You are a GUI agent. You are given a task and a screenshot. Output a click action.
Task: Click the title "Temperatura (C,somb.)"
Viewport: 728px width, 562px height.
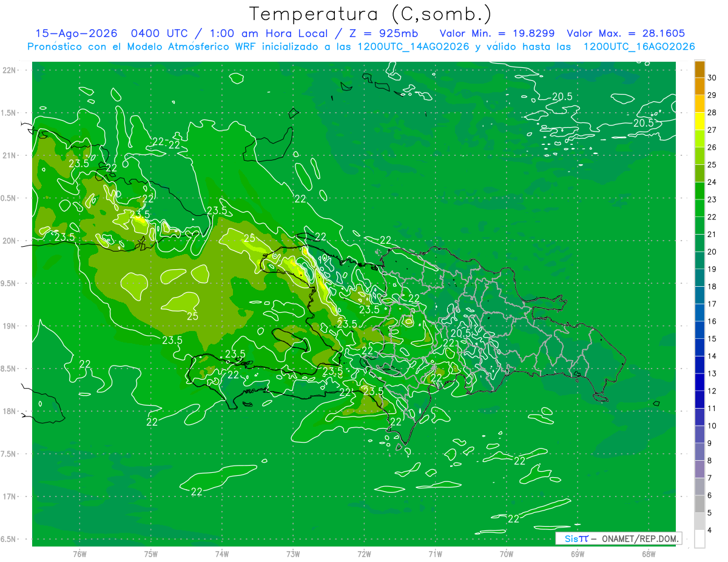[370, 15]
